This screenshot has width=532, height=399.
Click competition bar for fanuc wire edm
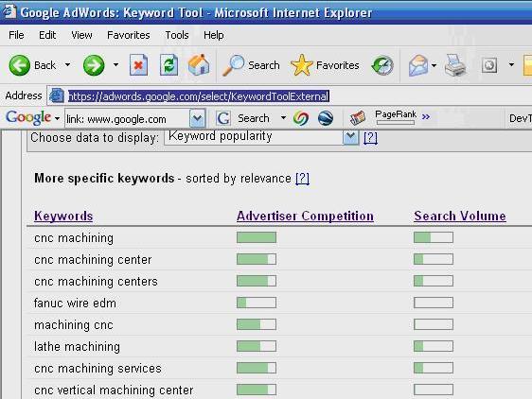257,303
